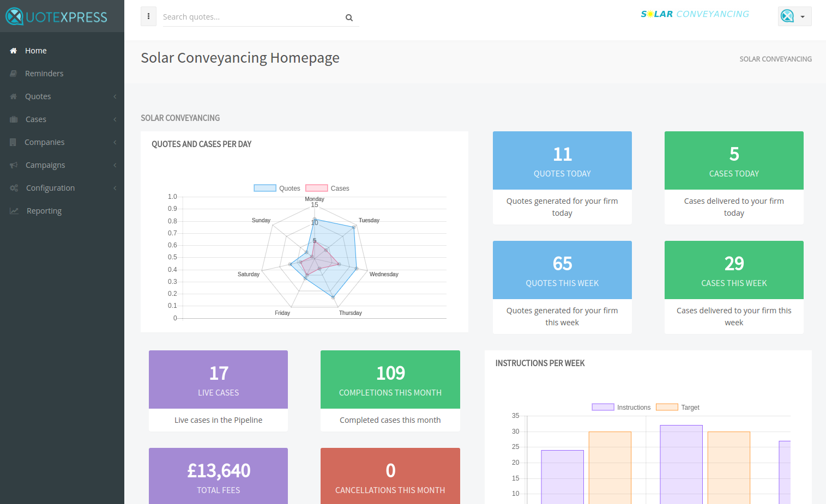Click the QuoteXpress logo in sidebar
Viewport: 826px width, 504px height.
[57, 16]
